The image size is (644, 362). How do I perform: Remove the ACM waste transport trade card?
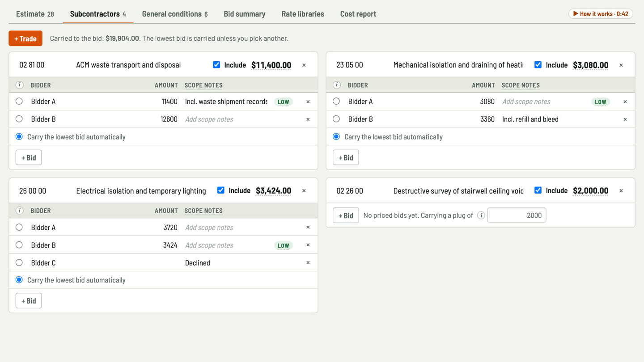(x=304, y=65)
